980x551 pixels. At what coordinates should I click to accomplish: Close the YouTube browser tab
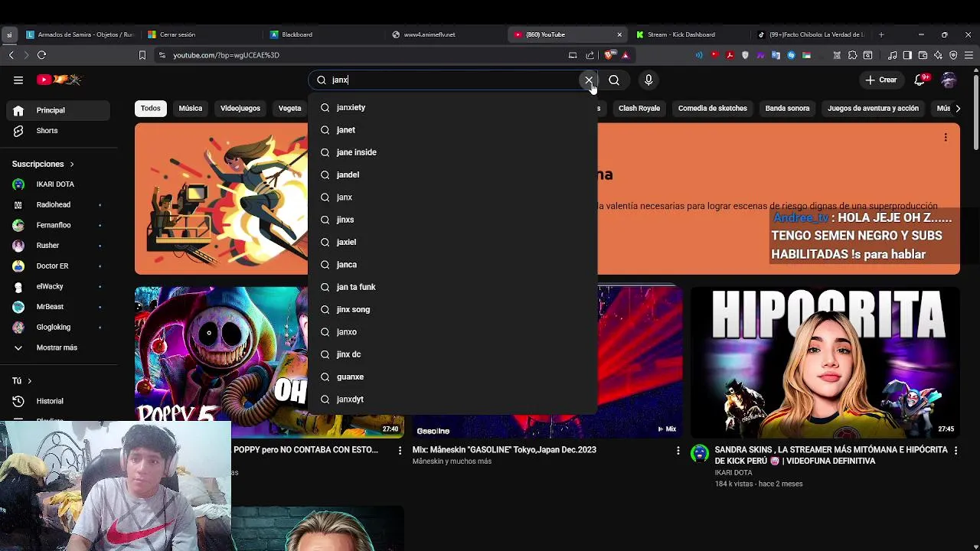(619, 34)
